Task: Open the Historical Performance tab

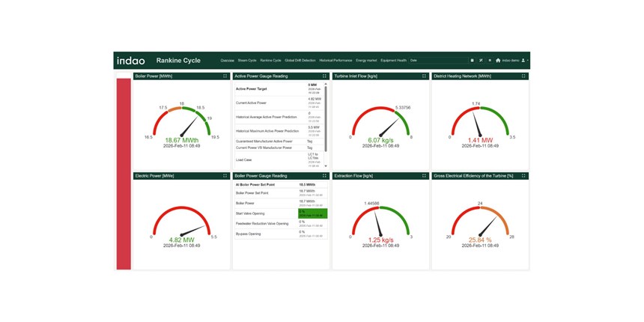Action: point(335,61)
